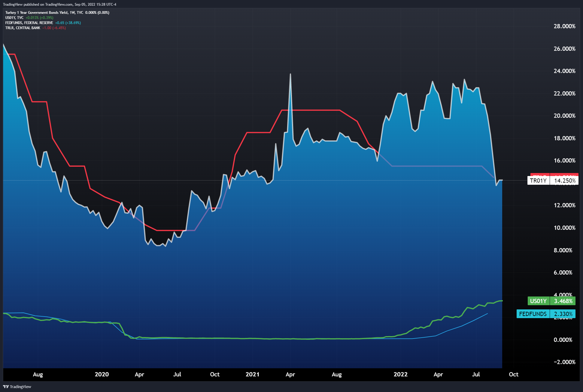Click the 0.000% price axis tick
Image resolution: width=583 pixels, height=392 pixels.
click(x=563, y=340)
